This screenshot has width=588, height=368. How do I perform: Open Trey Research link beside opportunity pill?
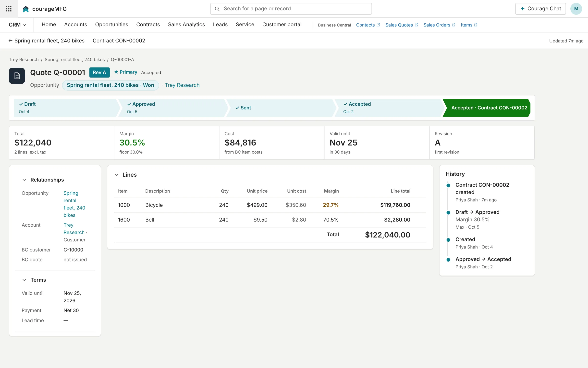coord(182,85)
